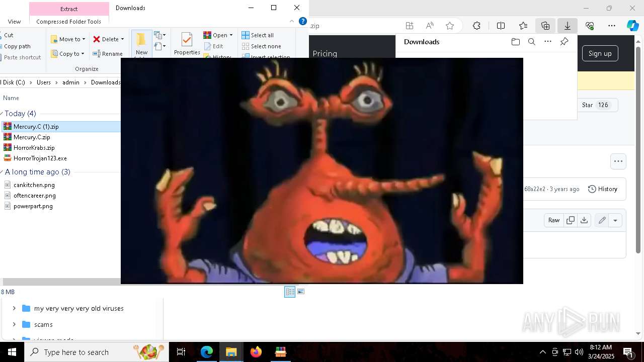Open Explorer Help blue question icon
The image size is (644, 362).
(x=303, y=21)
